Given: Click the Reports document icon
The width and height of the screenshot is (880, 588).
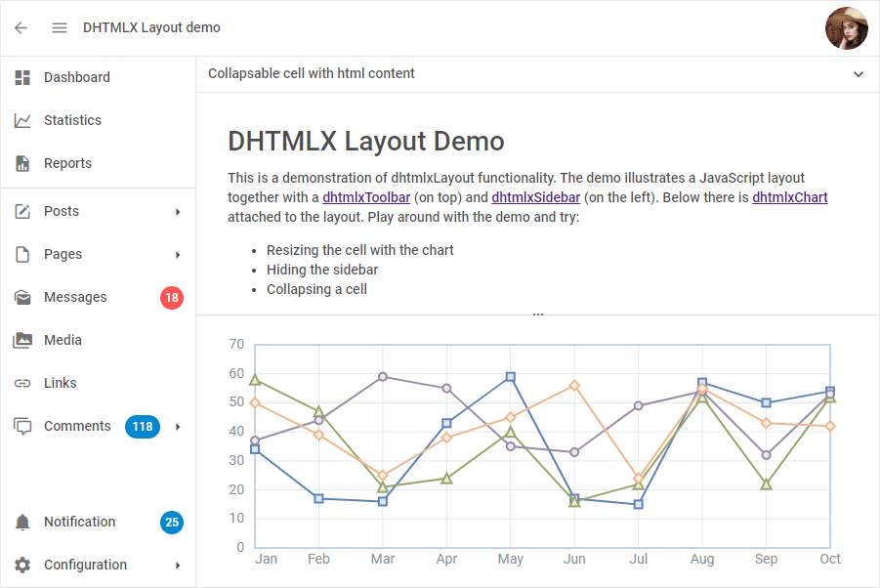Looking at the screenshot, I should point(22,163).
